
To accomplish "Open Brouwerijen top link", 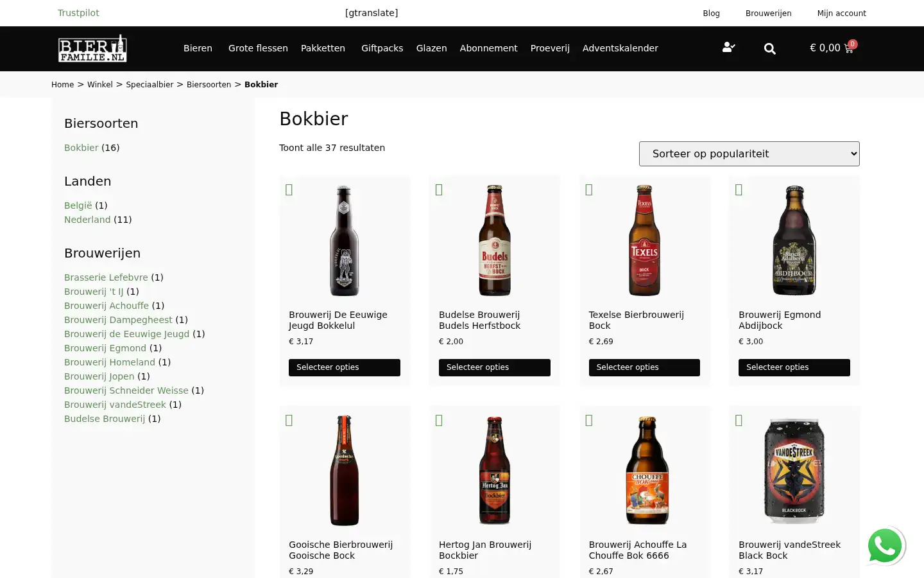I will tap(768, 13).
